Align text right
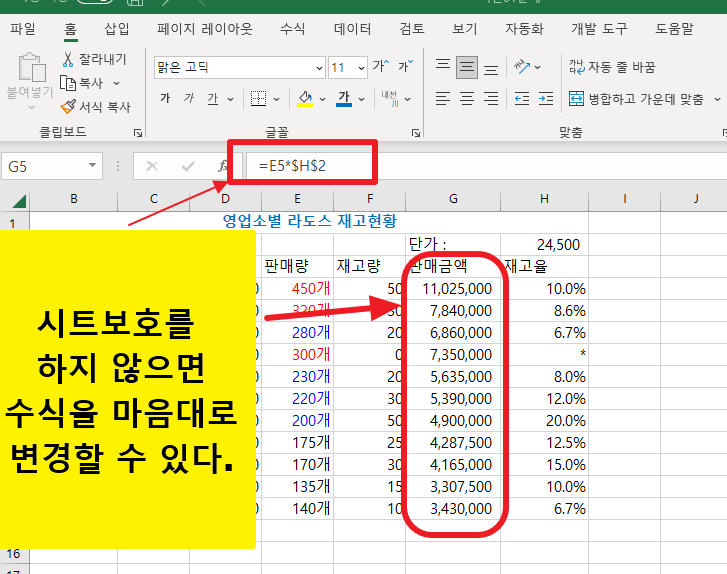Viewport: 727px width, 574px height. pyautogui.click(x=491, y=99)
